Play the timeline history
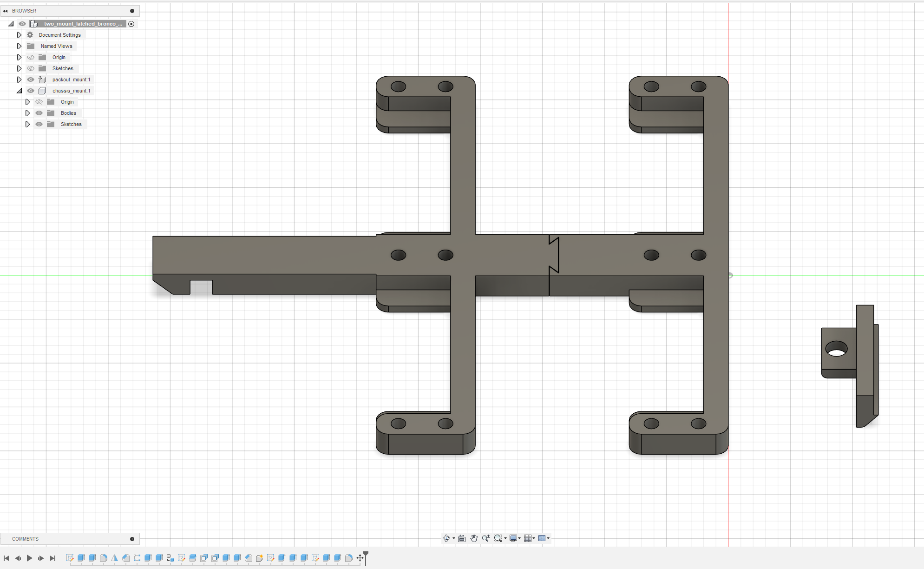Image resolution: width=924 pixels, height=569 pixels. click(x=29, y=558)
